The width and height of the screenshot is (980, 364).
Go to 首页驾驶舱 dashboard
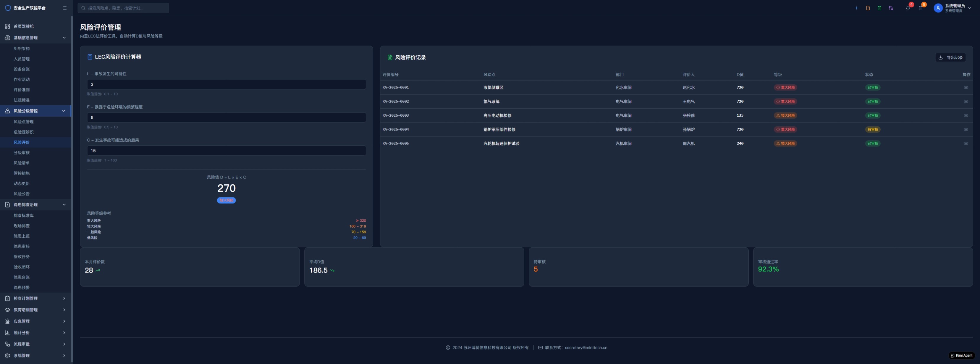coord(24,26)
